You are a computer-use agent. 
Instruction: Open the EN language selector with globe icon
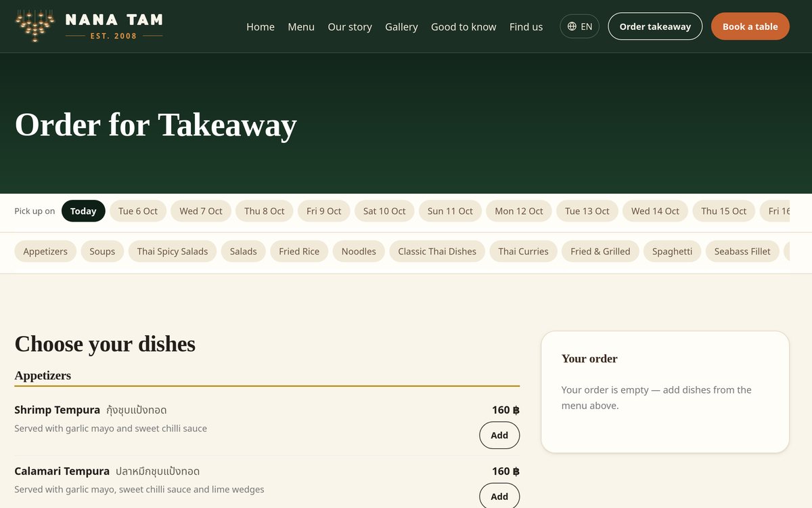pyautogui.click(x=579, y=26)
